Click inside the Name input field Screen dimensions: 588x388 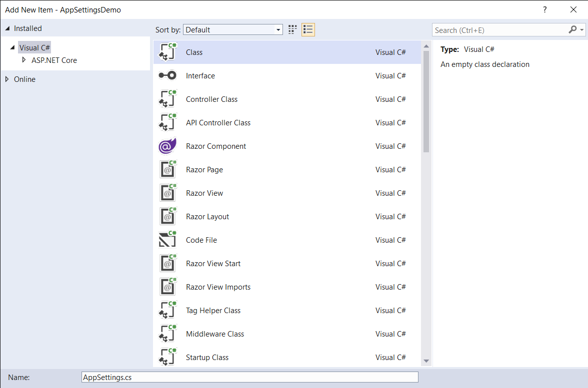point(250,377)
